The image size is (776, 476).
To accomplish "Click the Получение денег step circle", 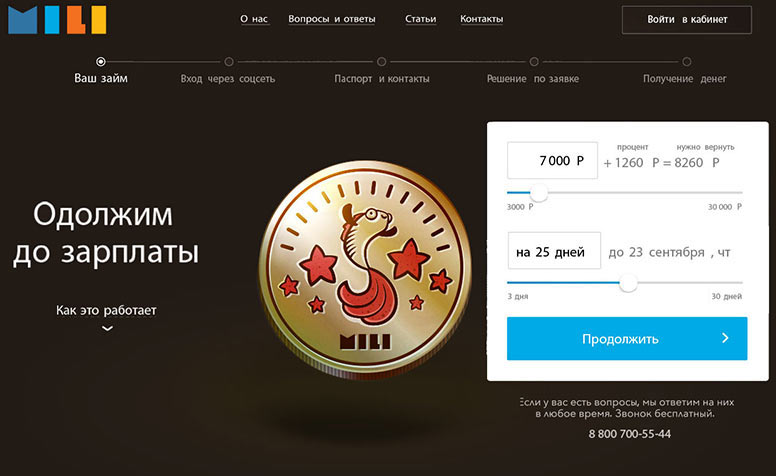I will pos(686,62).
